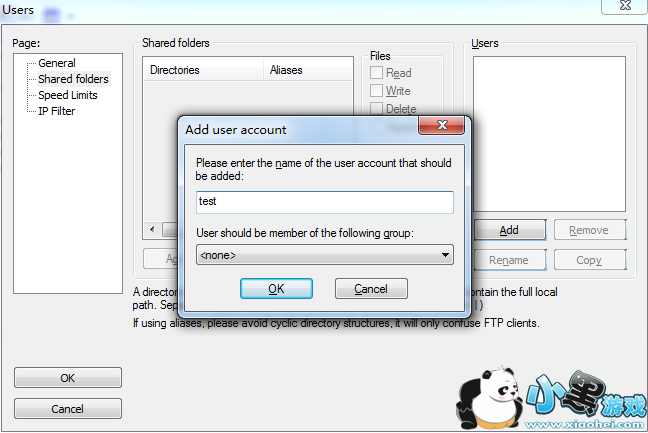Click the left scroll arrow in Directories list
648x433 pixels.
pyautogui.click(x=152, y=229)
